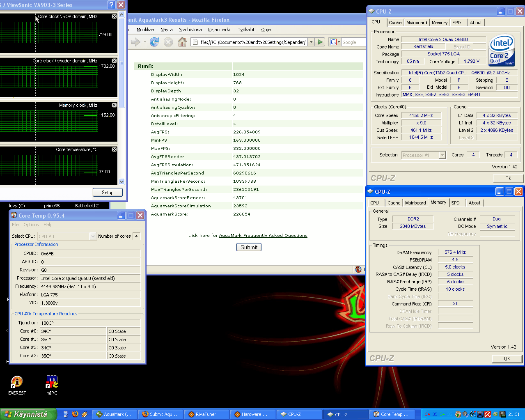Switch to CPU tab in the bottom CPU-Z window
This screenshot has width=525, height=420.
click(375, 203)
